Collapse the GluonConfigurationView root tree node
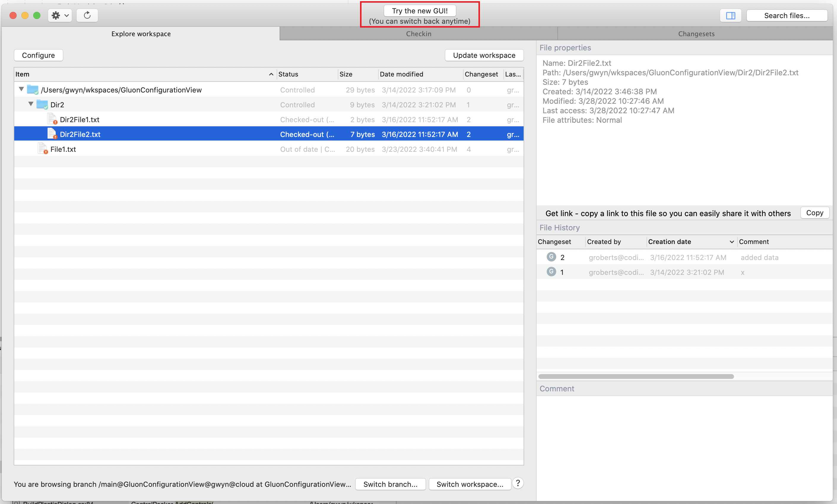The height and width of the screenshot is (504, 837). point(21,89)
